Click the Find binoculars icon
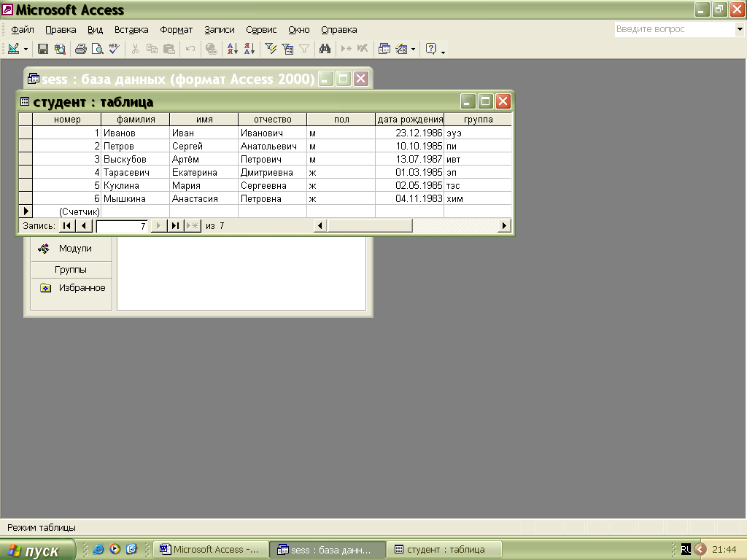The width and height of the screenshot is (747, 560). pos(325,49)
